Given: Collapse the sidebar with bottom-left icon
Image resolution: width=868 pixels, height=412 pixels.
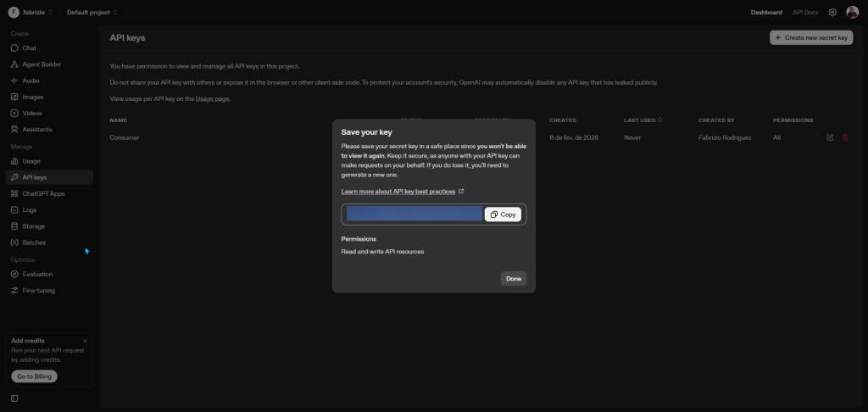Looking at the screenshot, I should tap(14, 398).
